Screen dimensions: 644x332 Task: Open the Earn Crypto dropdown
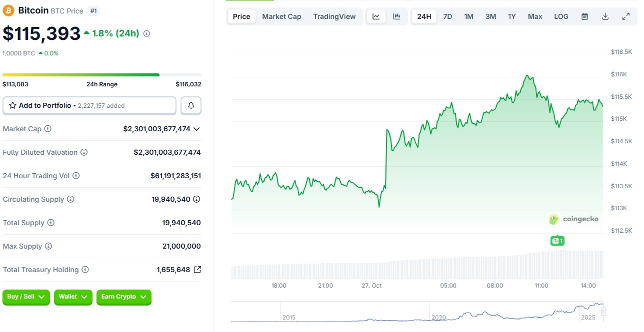[x=123, y=297]
